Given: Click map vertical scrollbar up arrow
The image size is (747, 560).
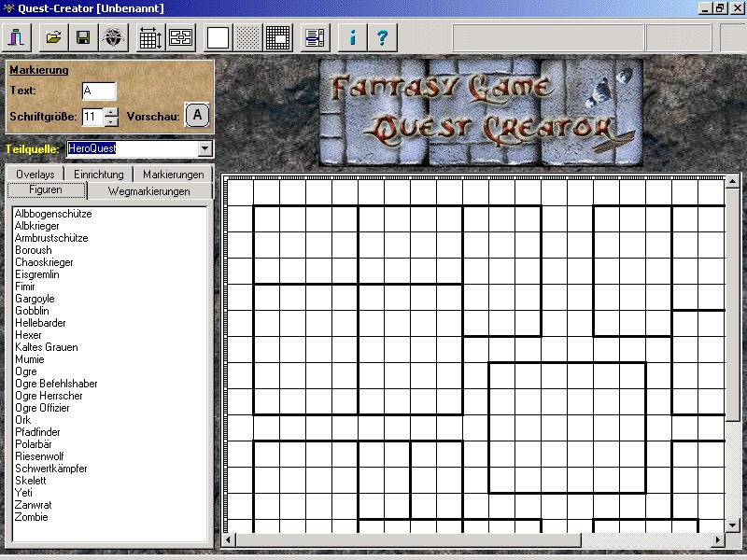Looking at the screenshot, I should click(x=733, y=181).
